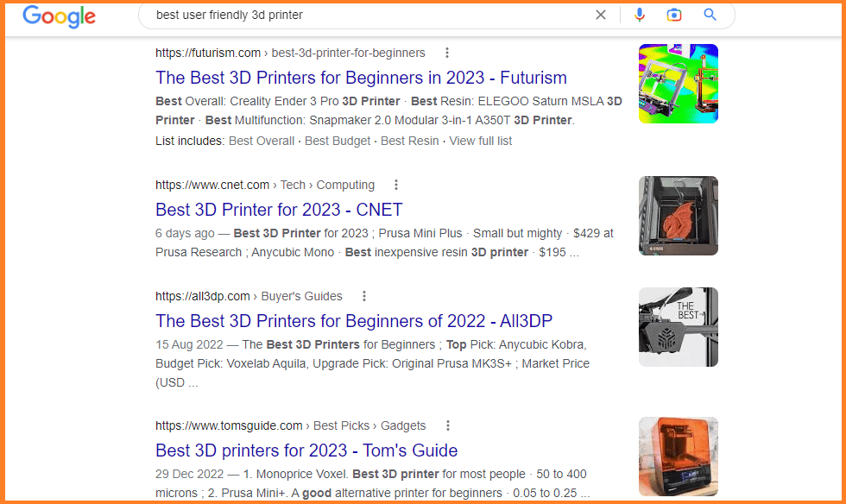Click the '15 Aug 2022' All3DP snippet text
The image size is (846, 504).
(x=189, y=345)
